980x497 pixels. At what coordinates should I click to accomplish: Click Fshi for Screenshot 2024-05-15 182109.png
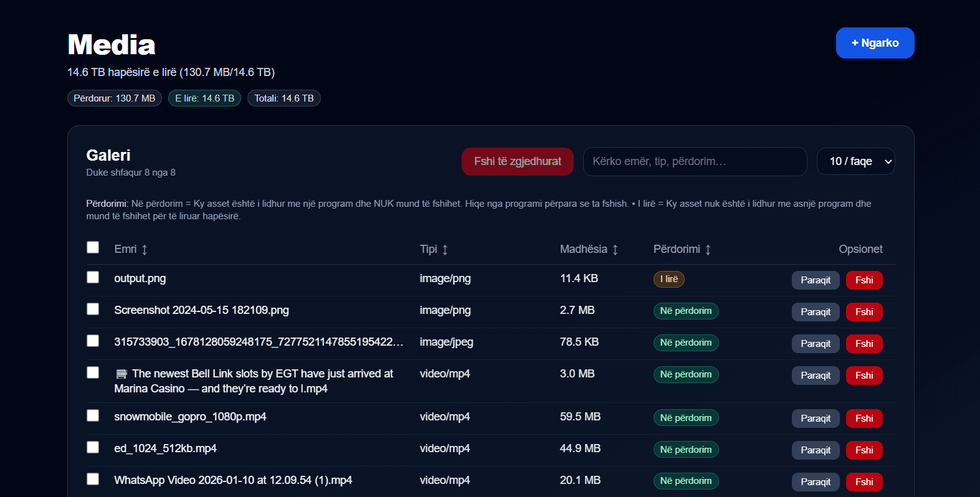[864, 312]
